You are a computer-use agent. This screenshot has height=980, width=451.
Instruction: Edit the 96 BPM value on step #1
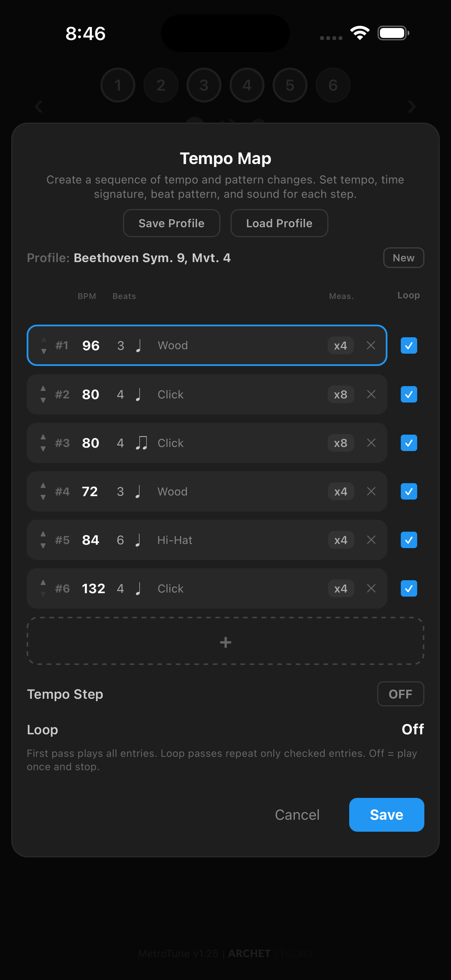click(x=90, y=345)
